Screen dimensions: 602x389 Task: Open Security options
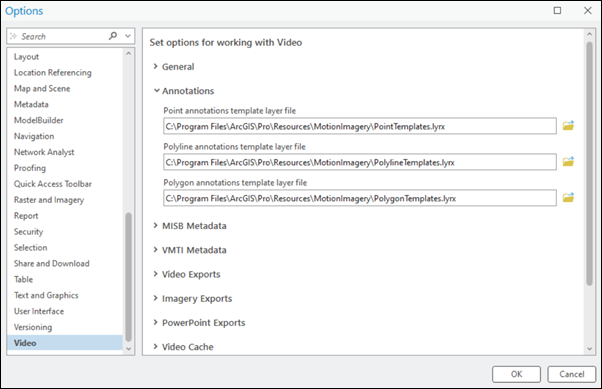click(65, 232)
